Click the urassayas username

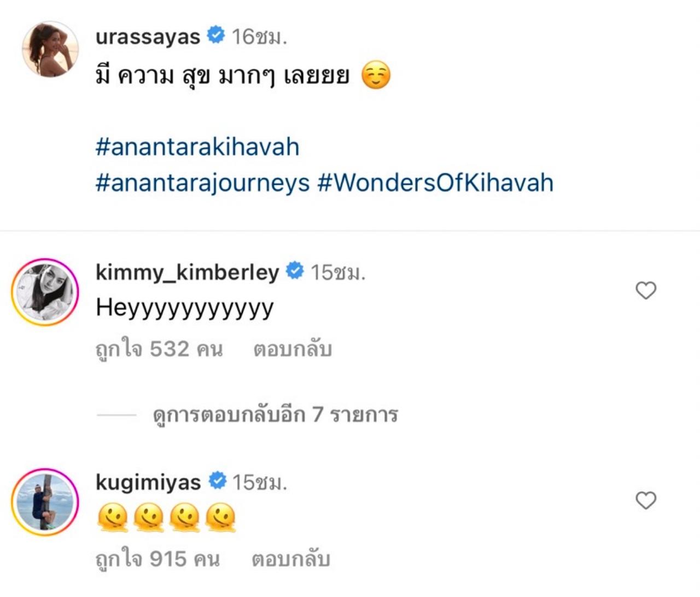coord(148,37)
